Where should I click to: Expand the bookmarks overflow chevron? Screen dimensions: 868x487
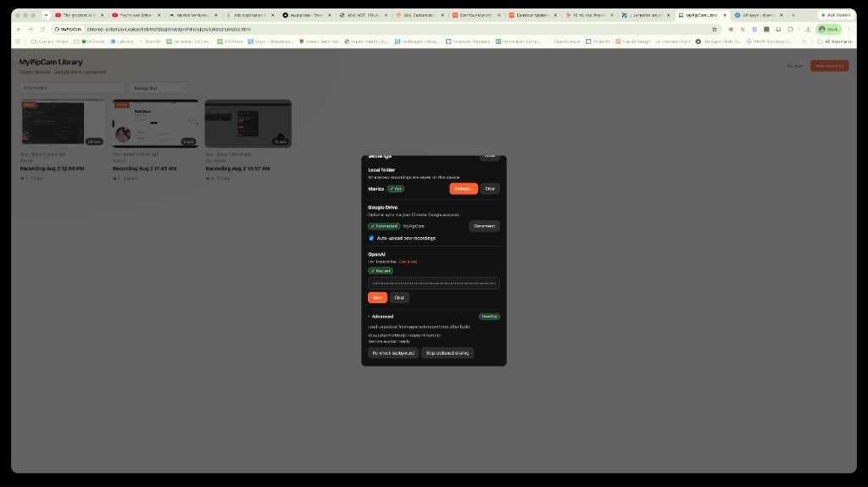click(804, 42)
